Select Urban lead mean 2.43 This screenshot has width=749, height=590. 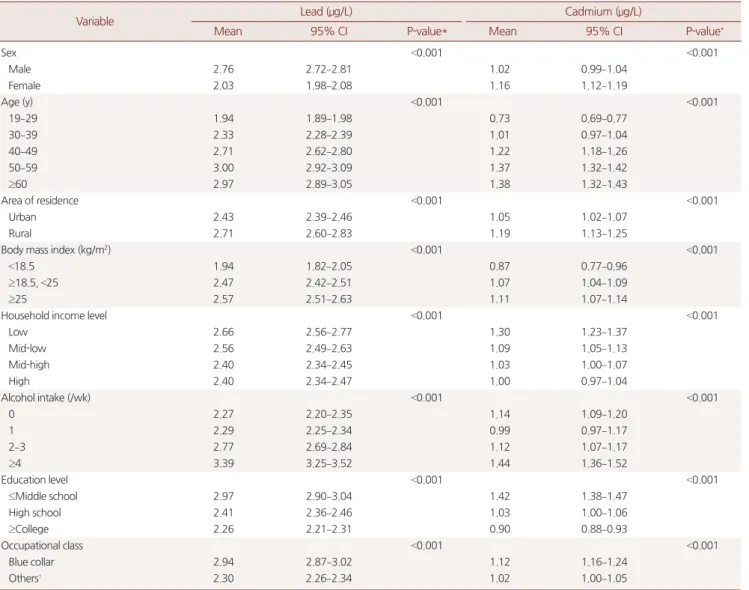[224, 217]
